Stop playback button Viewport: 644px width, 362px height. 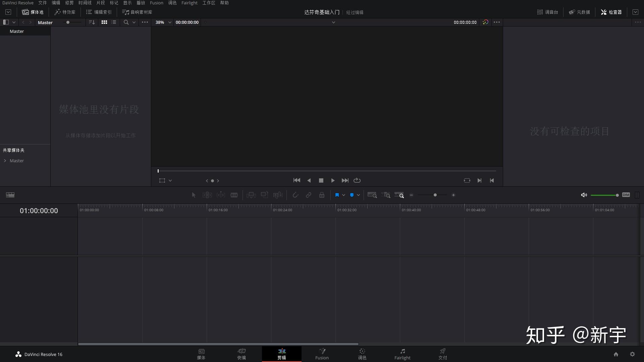coord(321,180)
